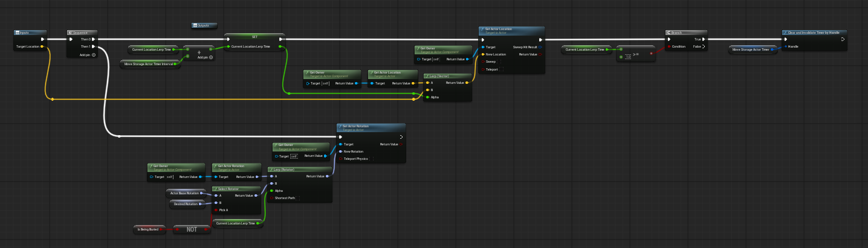Click the False execution pin on Branch
868x248 pixels.
click(705, 46)
